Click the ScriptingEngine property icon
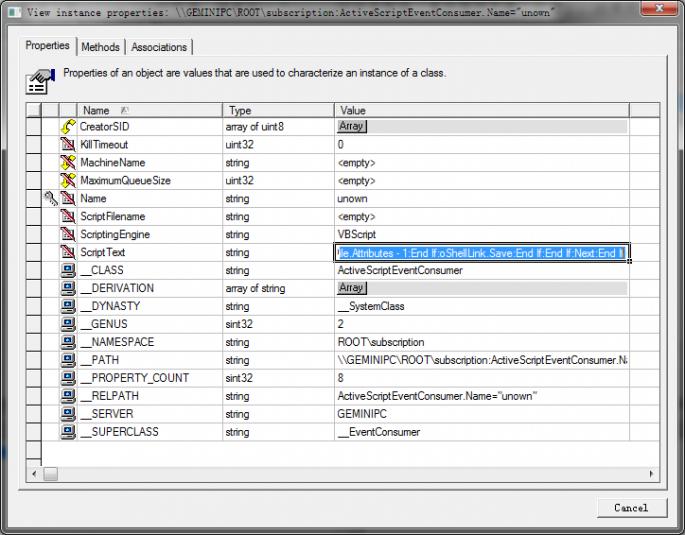The width and height of the screenshot is (685, 535). point(68,235)
